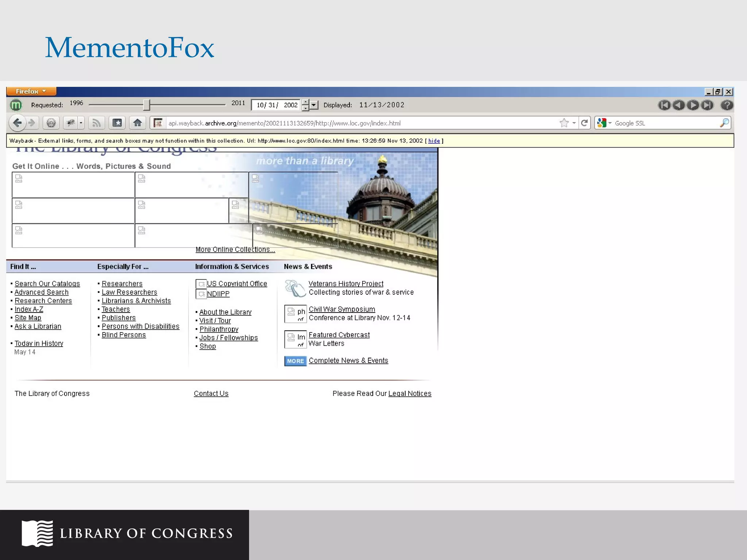Open Shop link
Viewport: 747px width, 560px height.
208,346
